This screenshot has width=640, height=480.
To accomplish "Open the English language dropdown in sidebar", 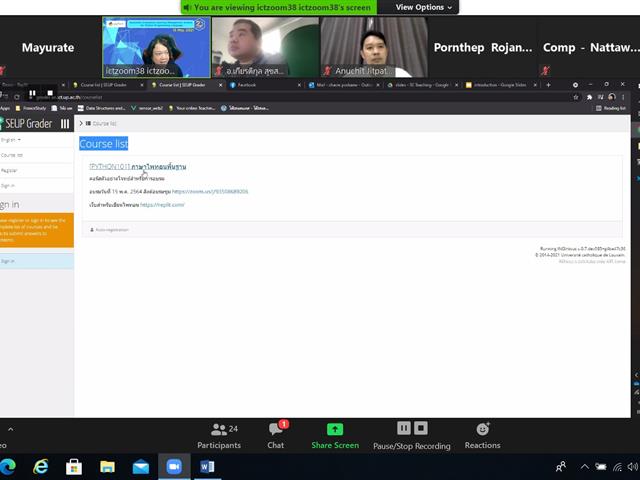I will 11,140.
